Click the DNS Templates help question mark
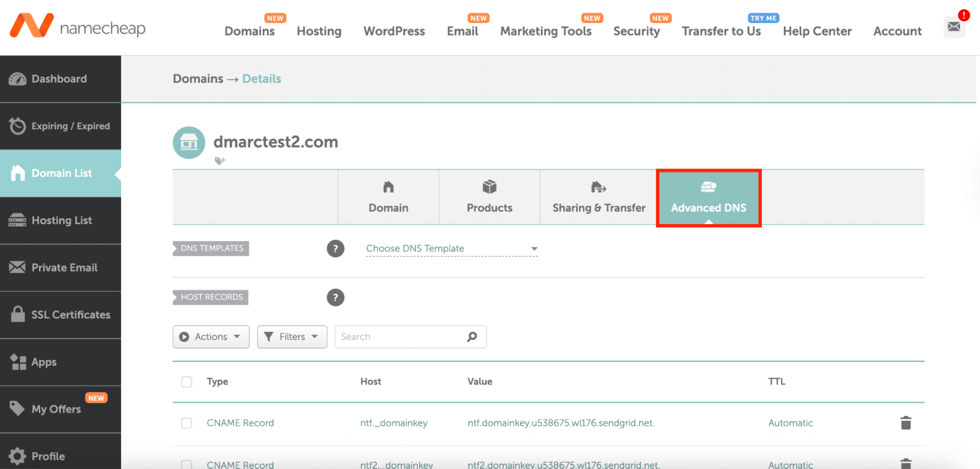This screenshot has height=469, width=980. coord(335,249)
